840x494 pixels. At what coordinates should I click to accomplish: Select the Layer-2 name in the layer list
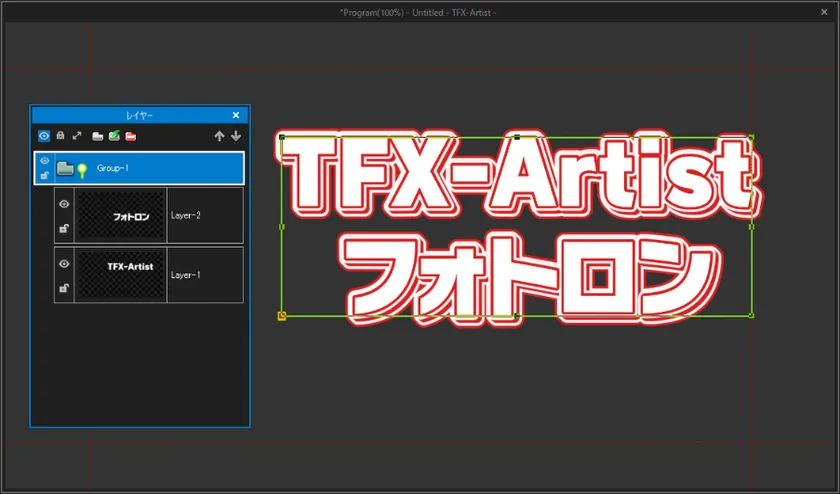coord(186,216)
